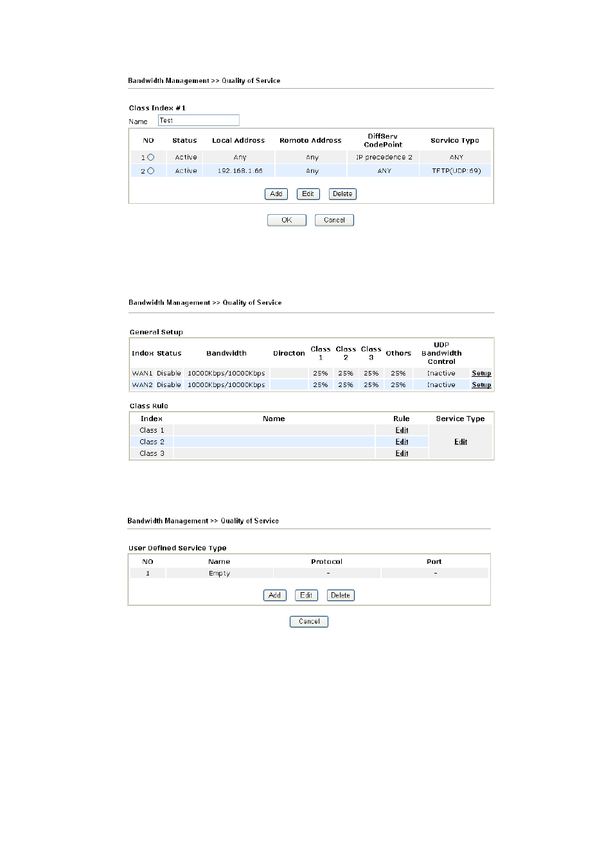Click the class Name input field

[199, 120]
